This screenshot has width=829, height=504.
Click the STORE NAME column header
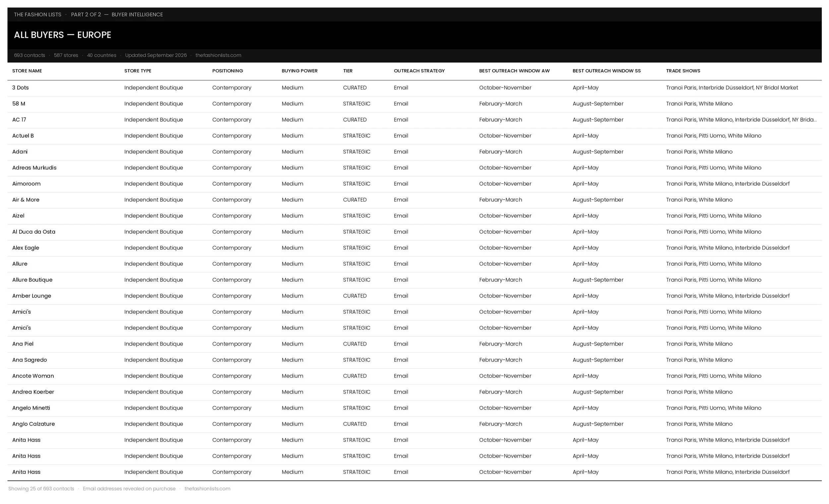tap(27, 71)
